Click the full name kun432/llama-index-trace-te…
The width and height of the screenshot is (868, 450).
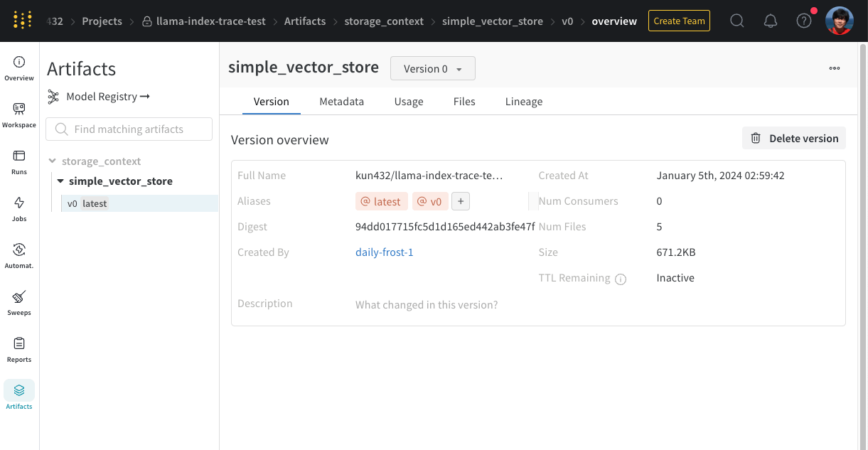pos(429,176)
